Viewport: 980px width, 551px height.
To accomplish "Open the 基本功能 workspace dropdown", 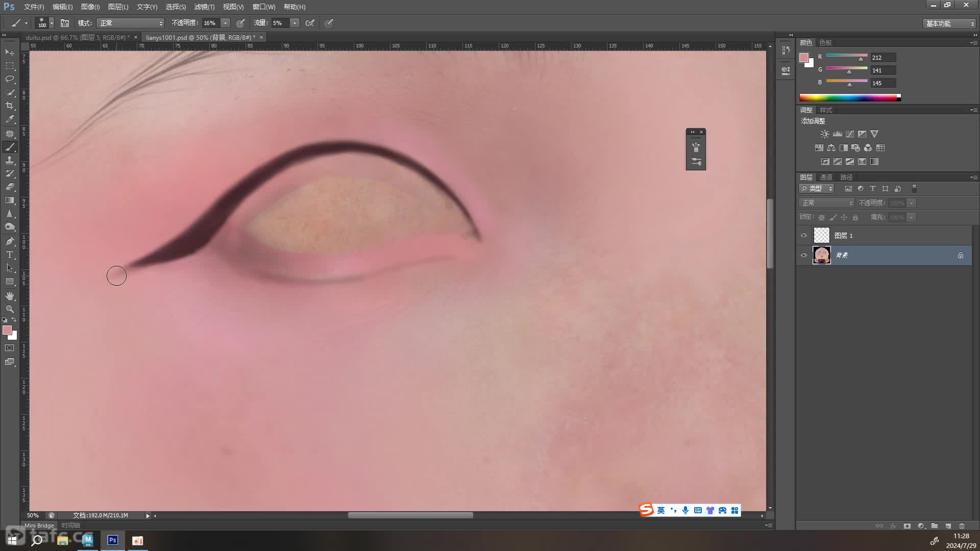I will point(949,23).
